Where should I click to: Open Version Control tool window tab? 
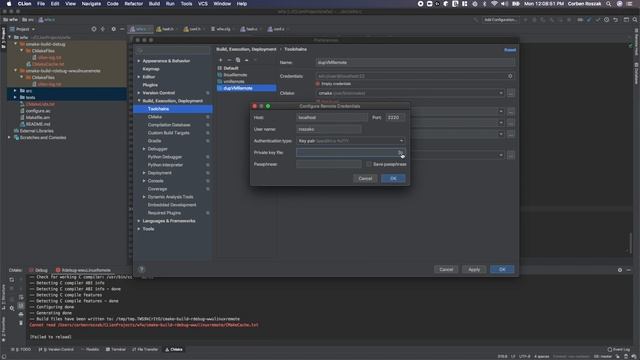(x=56, y=349)
